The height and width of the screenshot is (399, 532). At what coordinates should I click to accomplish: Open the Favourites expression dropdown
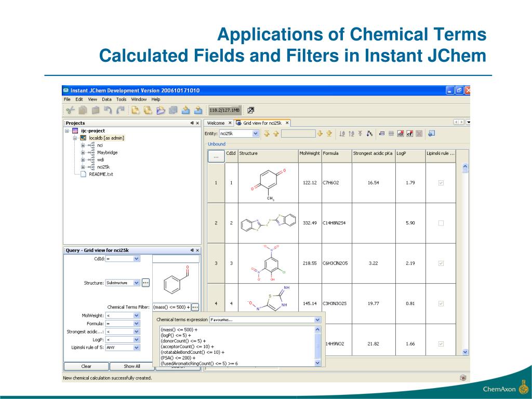pyautogui.click(x=317, y=320)
